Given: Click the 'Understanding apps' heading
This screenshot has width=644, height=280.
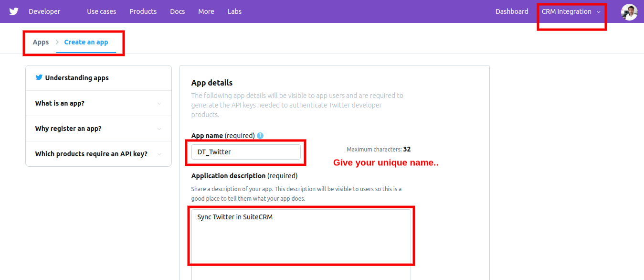Looking at the screenshot, I should pyautogui.click(x=77, y=78).
